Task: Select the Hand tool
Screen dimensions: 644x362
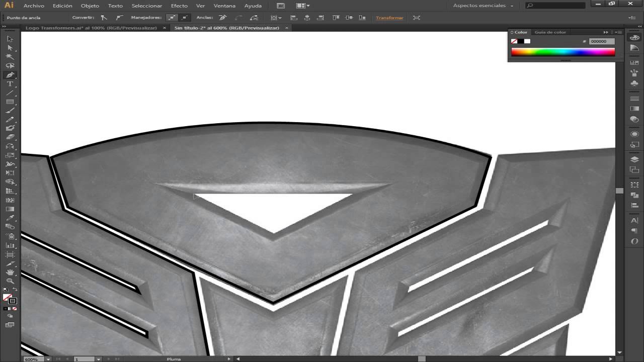Action: click(x=10, y=272)
